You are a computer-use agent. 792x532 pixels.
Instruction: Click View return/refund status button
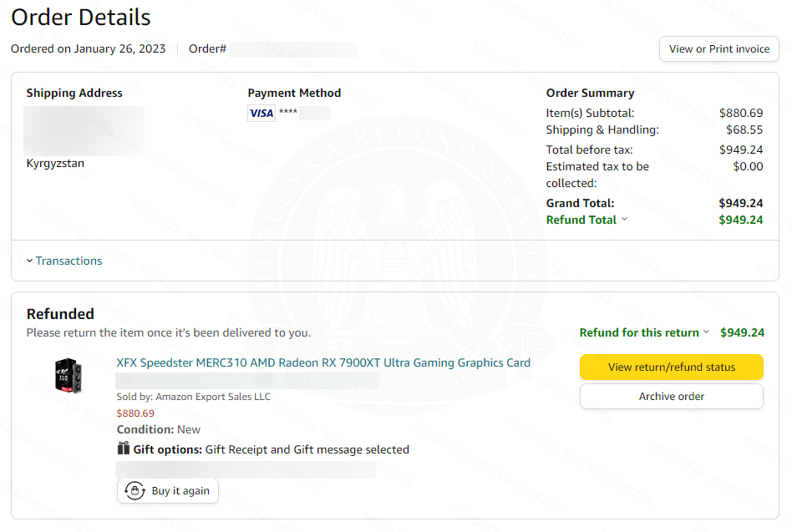[672, 367]
